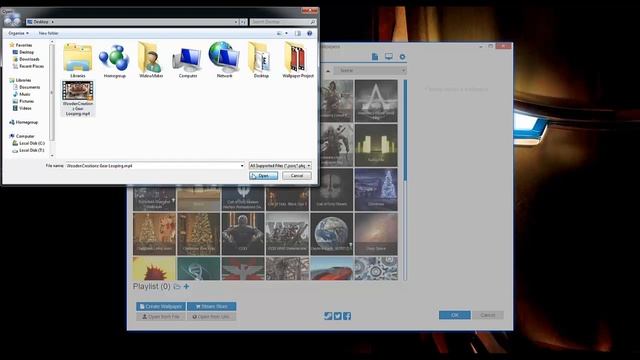Viewport: 640px width, 360px height.
Task: Select Music library in the sidebar
Action: [24, 94]
